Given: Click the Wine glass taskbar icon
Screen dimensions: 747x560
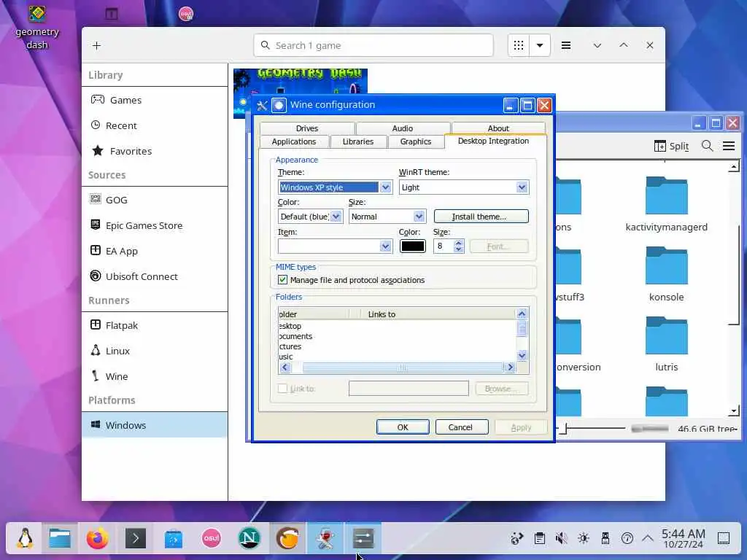Looking at the screenshot, I should [x=325, y=539].
